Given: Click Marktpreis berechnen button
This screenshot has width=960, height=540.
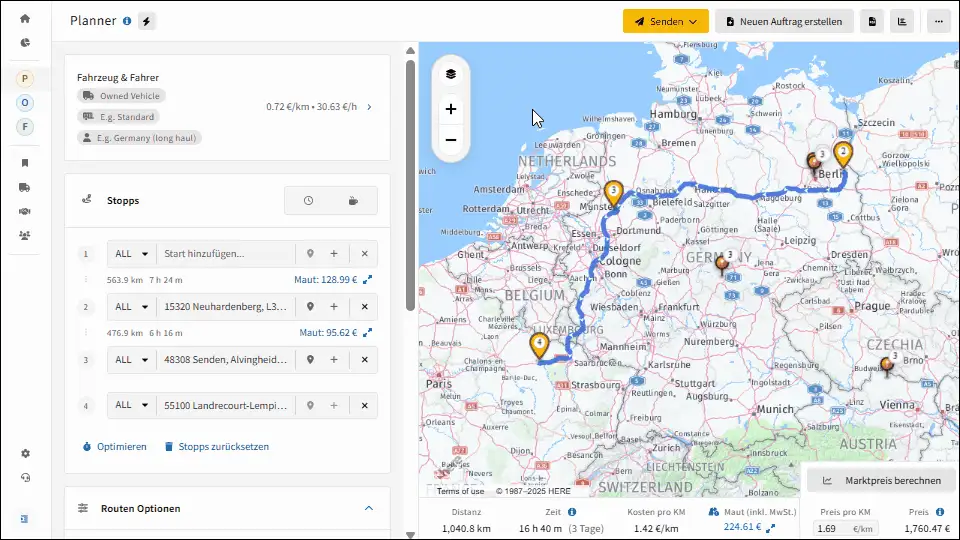Looking at the screenshot, I should coord(882,481).
